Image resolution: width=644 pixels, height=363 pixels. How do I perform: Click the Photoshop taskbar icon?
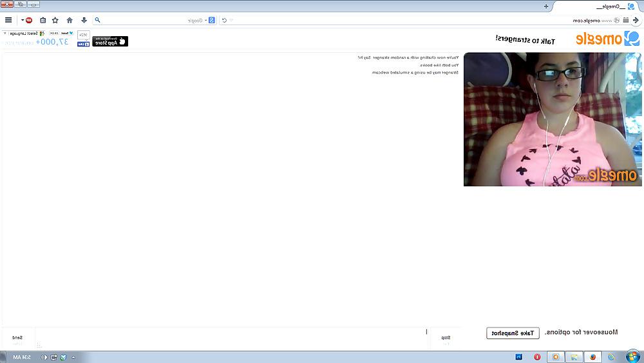coord(518,357)
